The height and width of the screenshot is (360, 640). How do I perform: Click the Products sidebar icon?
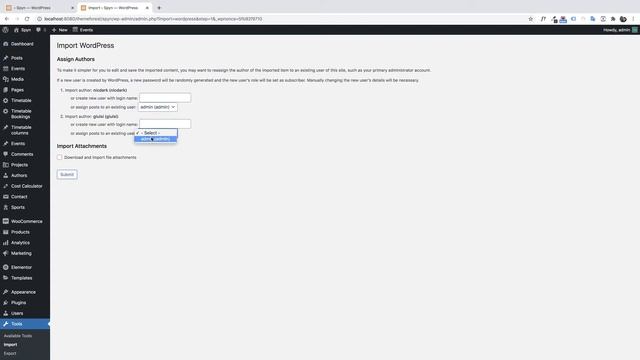(x=6, y=232)
